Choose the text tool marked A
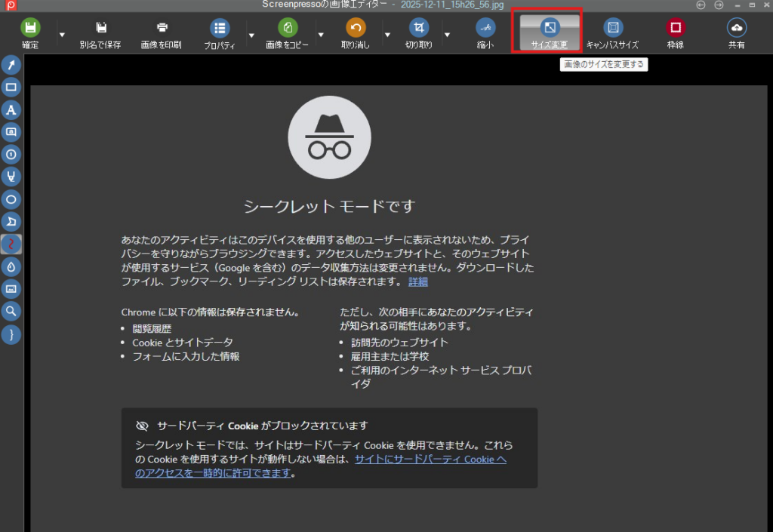This screenshot has width=773, height=532. coord(11,110)
